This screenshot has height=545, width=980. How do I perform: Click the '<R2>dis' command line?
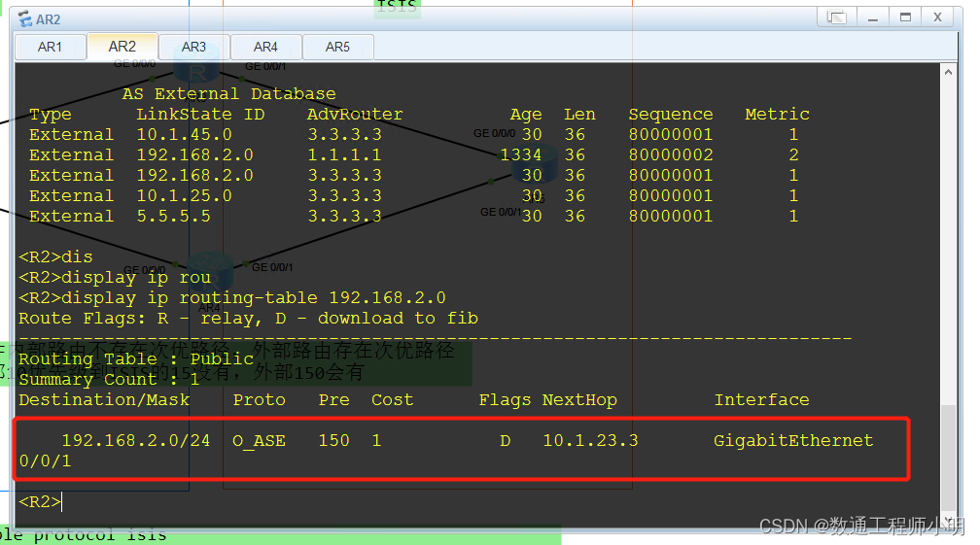tap(55, 257)
